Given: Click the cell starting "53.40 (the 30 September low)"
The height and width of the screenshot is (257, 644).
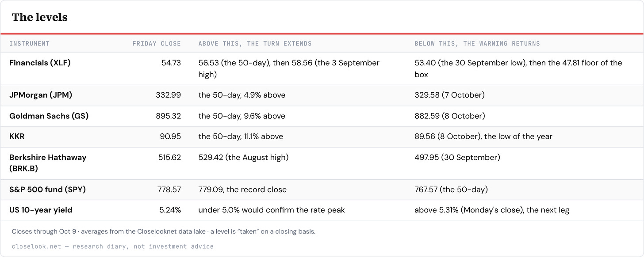Looking at the screenshot, I should tap(518, 68).
